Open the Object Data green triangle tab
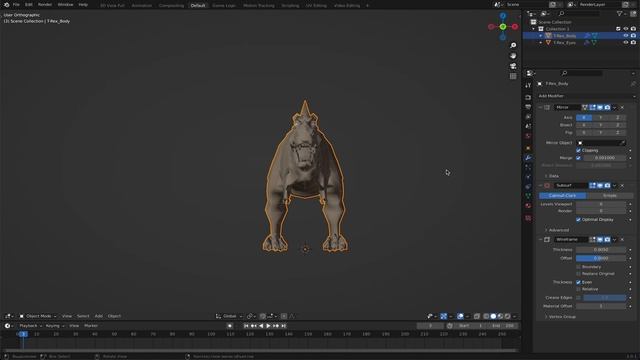Screen dimensions: 640x360 coord(528,196)
